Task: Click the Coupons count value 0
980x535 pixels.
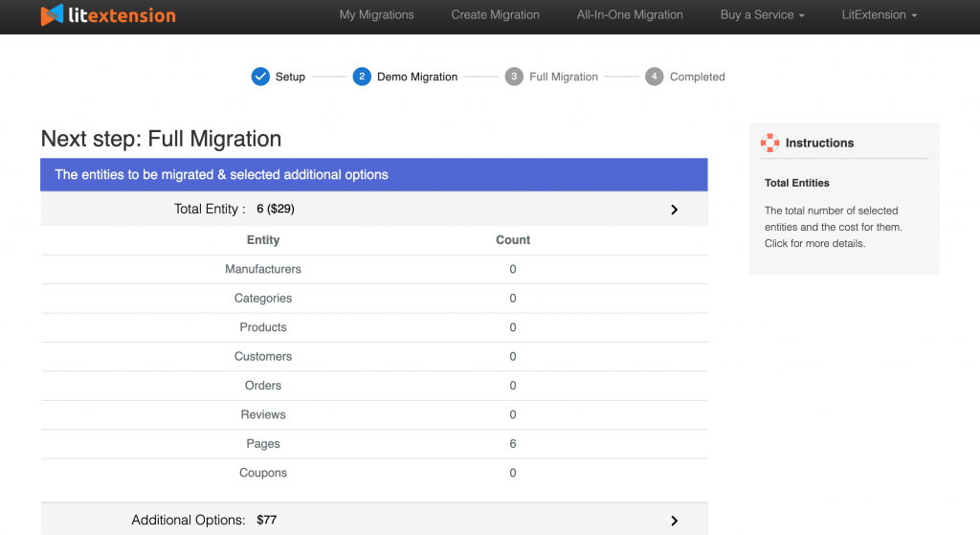Action: [513, 473]
